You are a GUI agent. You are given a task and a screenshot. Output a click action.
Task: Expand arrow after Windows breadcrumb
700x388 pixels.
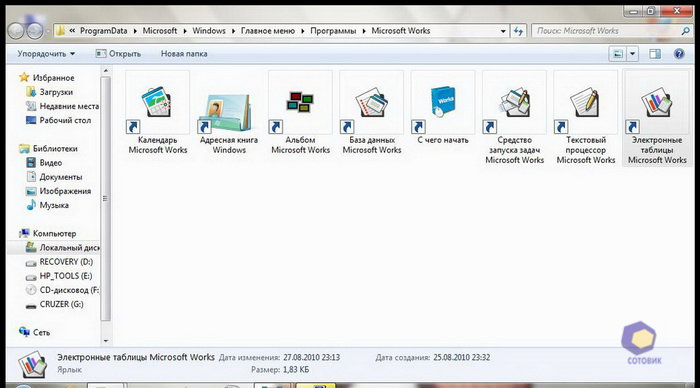[x=233, y=31]
